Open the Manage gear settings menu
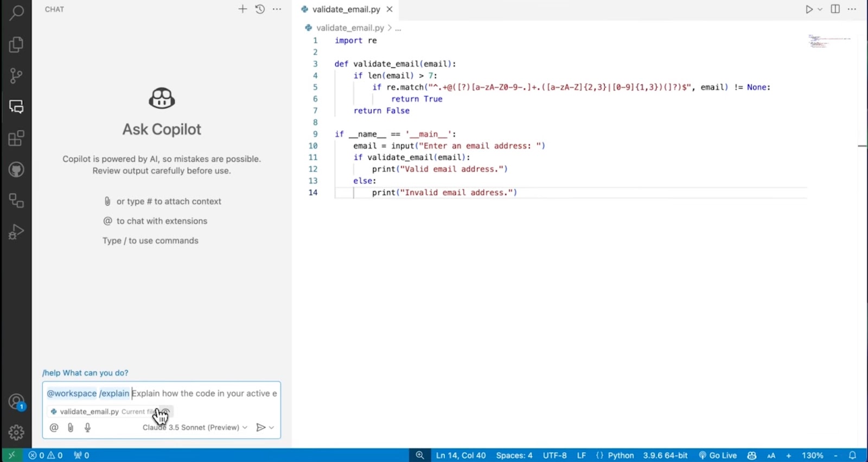868x462 pixels. click(16, 432)
